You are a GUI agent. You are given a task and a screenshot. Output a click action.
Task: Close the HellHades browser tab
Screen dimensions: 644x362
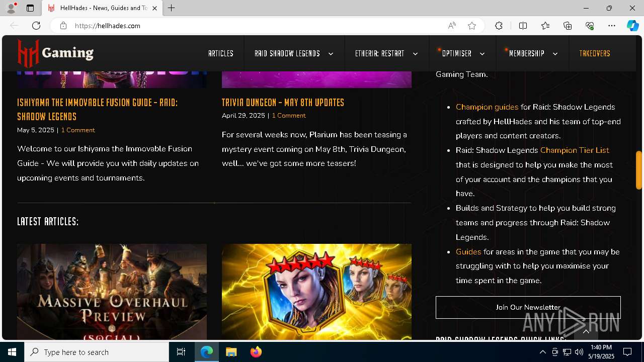(154, 8)
